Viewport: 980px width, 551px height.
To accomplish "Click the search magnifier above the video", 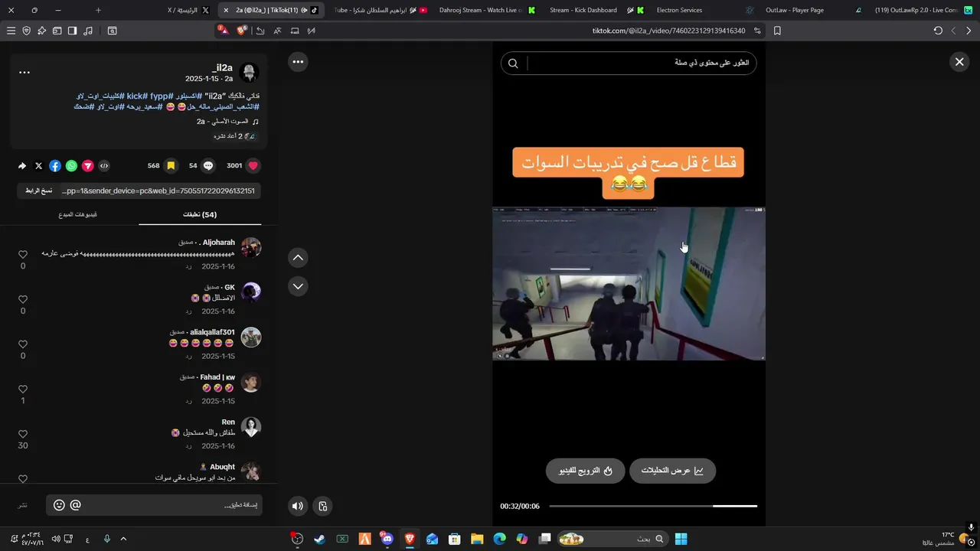I will pos(513,64).
